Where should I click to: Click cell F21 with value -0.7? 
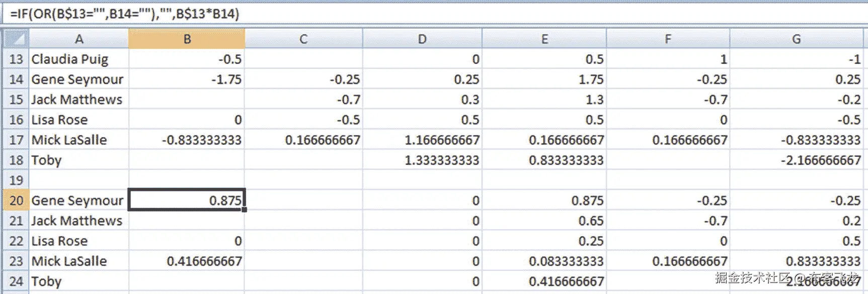[668, 221]
